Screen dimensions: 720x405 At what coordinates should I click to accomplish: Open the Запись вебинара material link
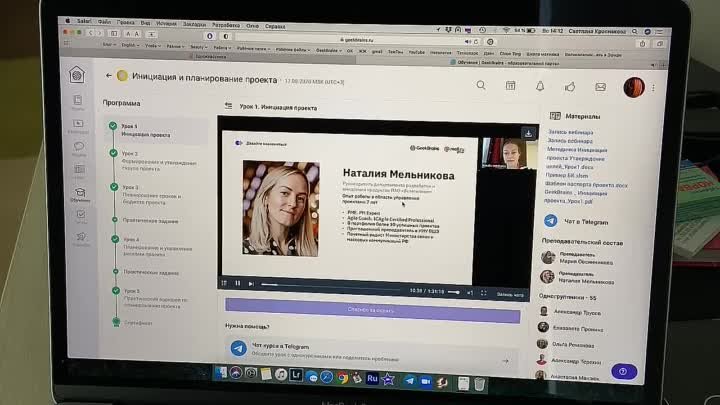569,132
